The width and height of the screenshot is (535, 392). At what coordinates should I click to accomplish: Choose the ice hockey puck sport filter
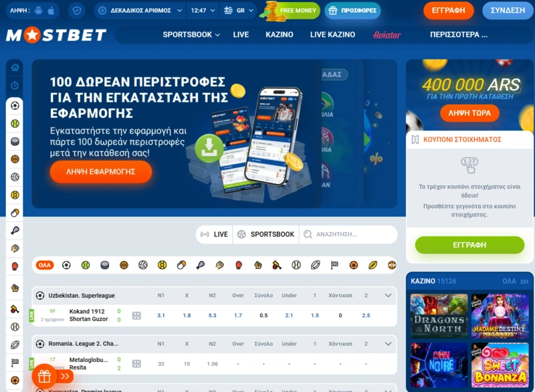point(105,265)
